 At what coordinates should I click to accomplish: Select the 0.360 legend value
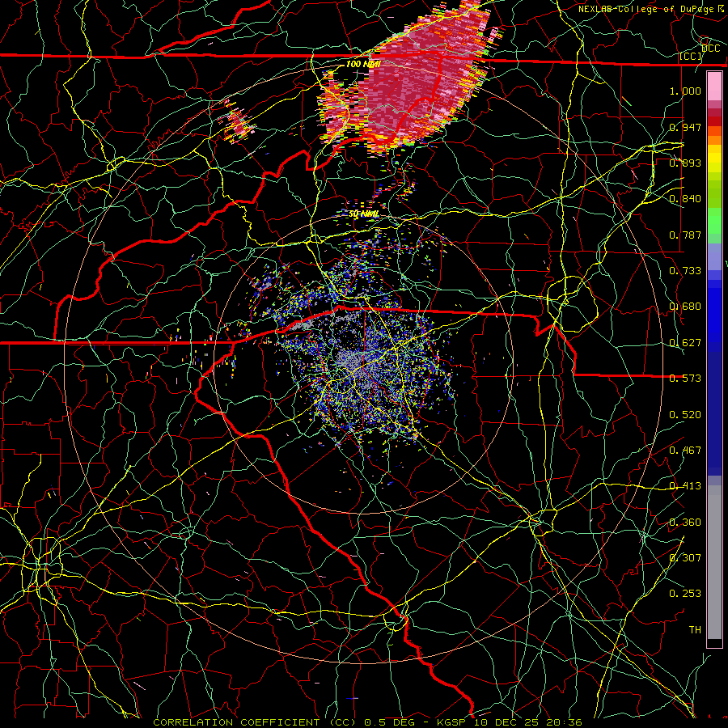click(x=685, y=523)
